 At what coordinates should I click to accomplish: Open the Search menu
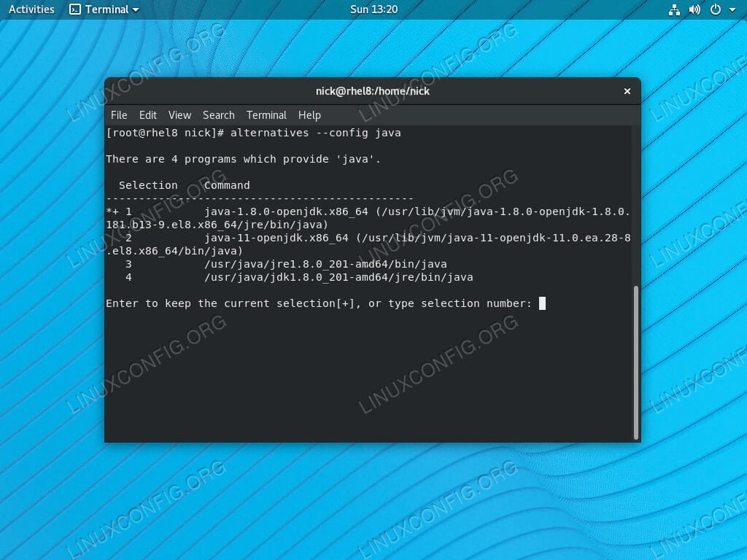pyautogui.click(x=219, y=115)
